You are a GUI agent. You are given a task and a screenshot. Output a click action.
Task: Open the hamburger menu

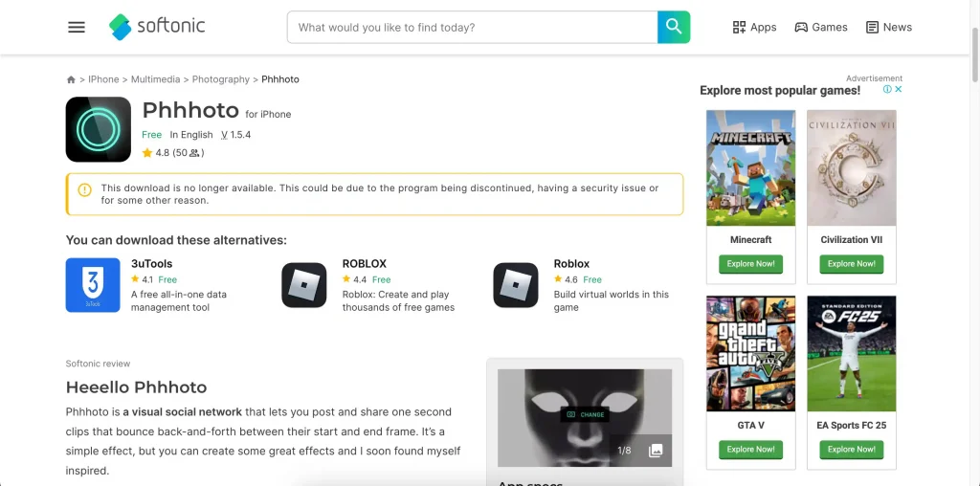tap(77, 28)
